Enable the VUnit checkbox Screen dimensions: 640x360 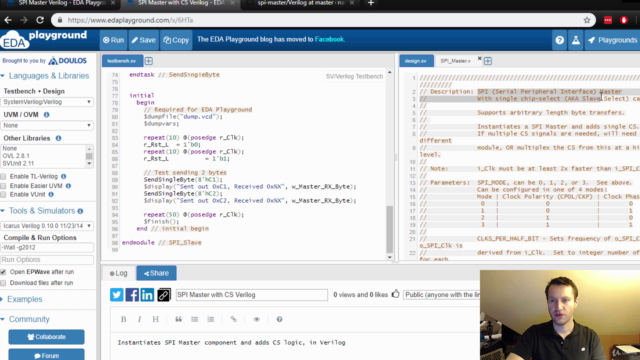pyautogui.click(x=3, y=195)
